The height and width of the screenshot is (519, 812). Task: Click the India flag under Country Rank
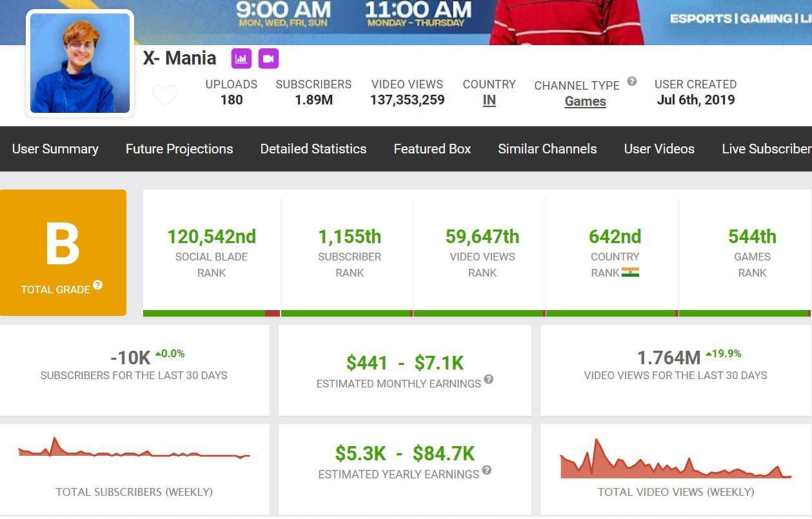click(630, 272)
